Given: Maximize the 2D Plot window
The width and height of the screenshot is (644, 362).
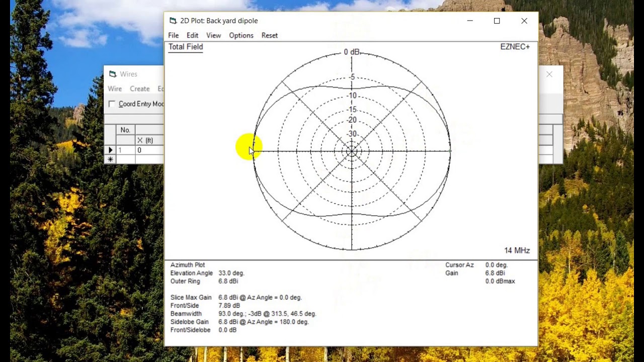Looking at the screenshot, I should pyautogui.click(x=497, y=21).
